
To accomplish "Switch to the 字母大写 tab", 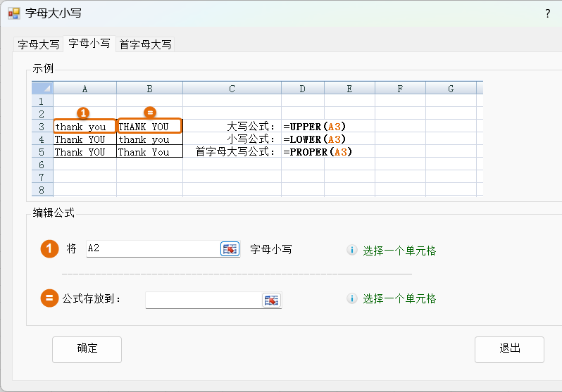I will click(38, 44).
